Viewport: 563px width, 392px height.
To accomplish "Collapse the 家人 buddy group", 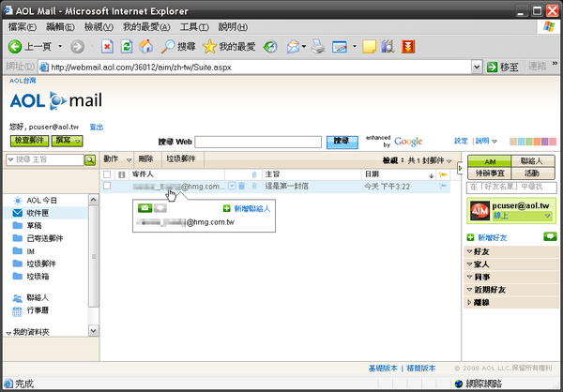I will pos(469,264).
